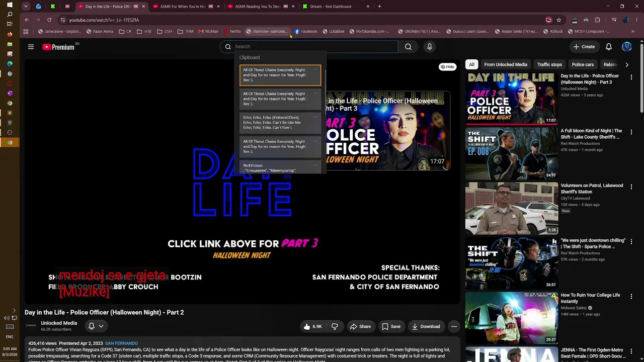644x362 pixels.
Task: Open the ENG language indicator
Action: (x=10, y=337)
